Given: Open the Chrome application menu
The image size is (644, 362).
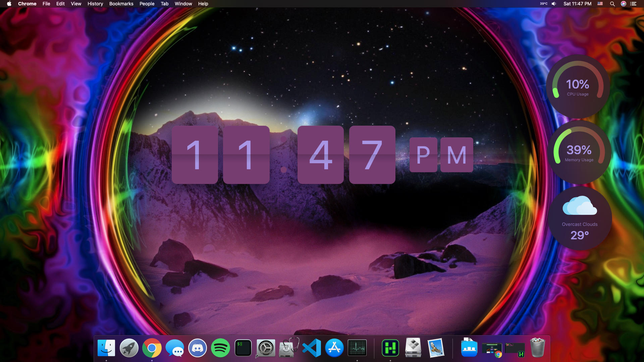Looking at the screenshot, I should pos(27,4).
